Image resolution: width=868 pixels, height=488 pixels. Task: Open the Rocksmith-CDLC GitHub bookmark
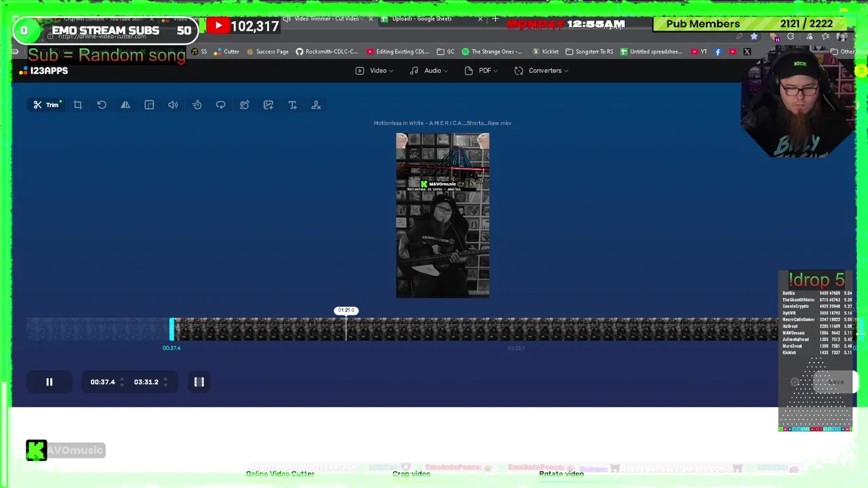click(x=327, y=52)
